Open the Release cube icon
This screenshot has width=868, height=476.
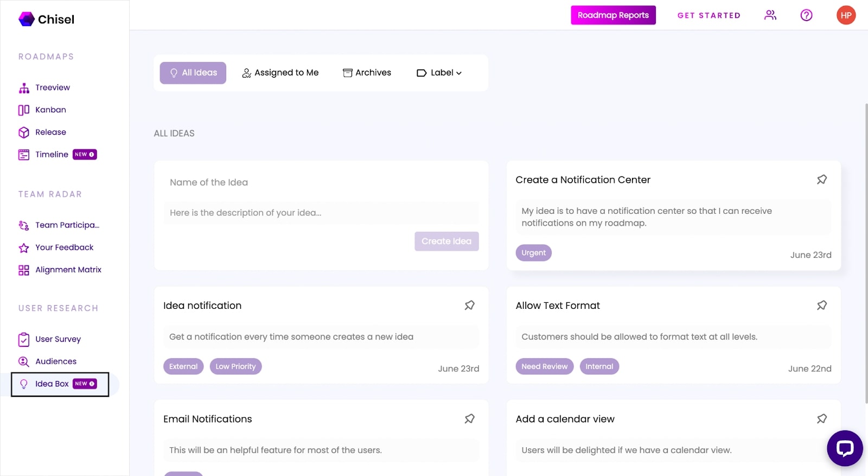(24, 132)
